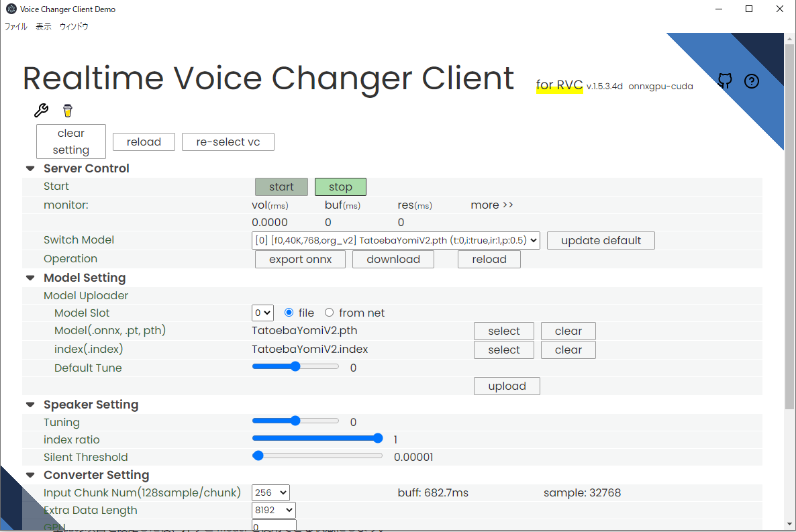This screenshot has height=532, width=796.
Task: Open the GitHub repository icon
Action: click(725, 81)
